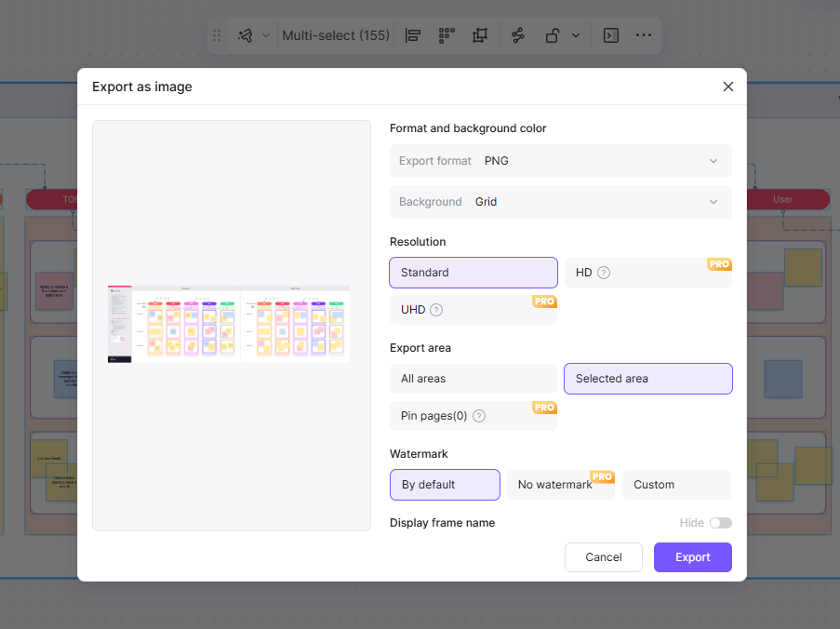Click the AI magic wand toolbar icon

pyautogui.click(x=246, y=35)
